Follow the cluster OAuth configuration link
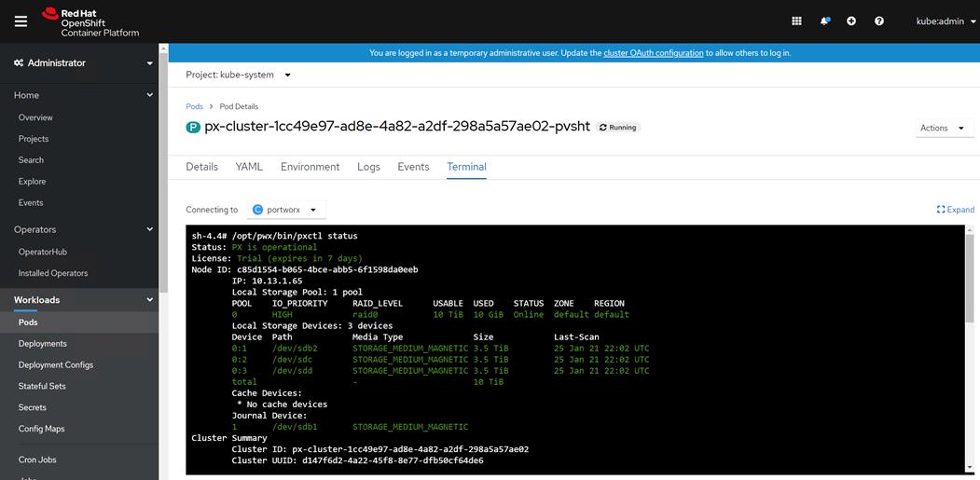The width and height of the screenshot is (980, 480). [x=653, y=53]
